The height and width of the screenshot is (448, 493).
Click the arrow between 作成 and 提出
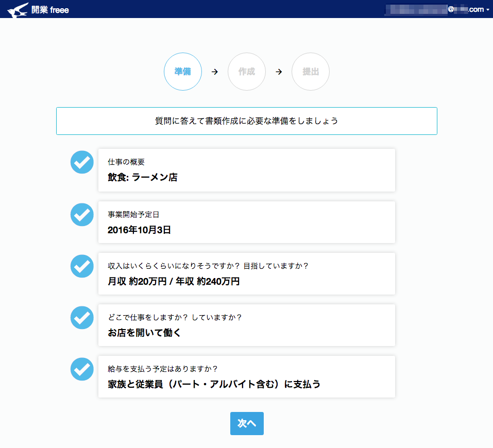tap(279, 72)
